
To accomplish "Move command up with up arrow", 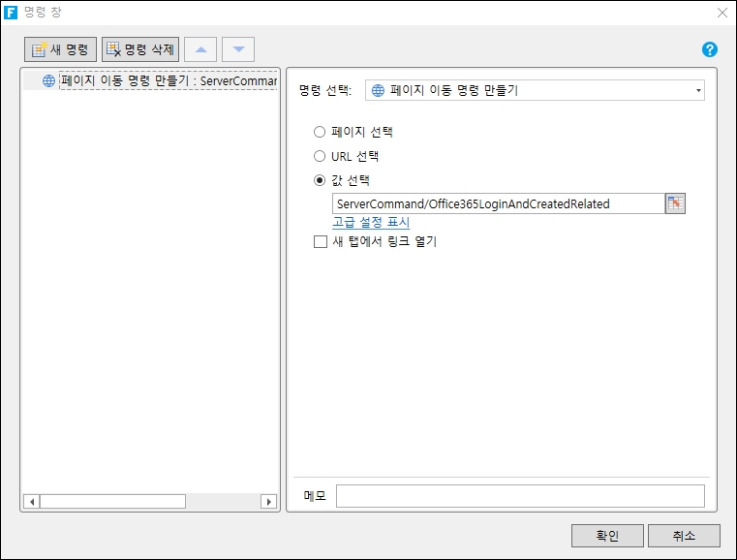I will click(200, 49).
